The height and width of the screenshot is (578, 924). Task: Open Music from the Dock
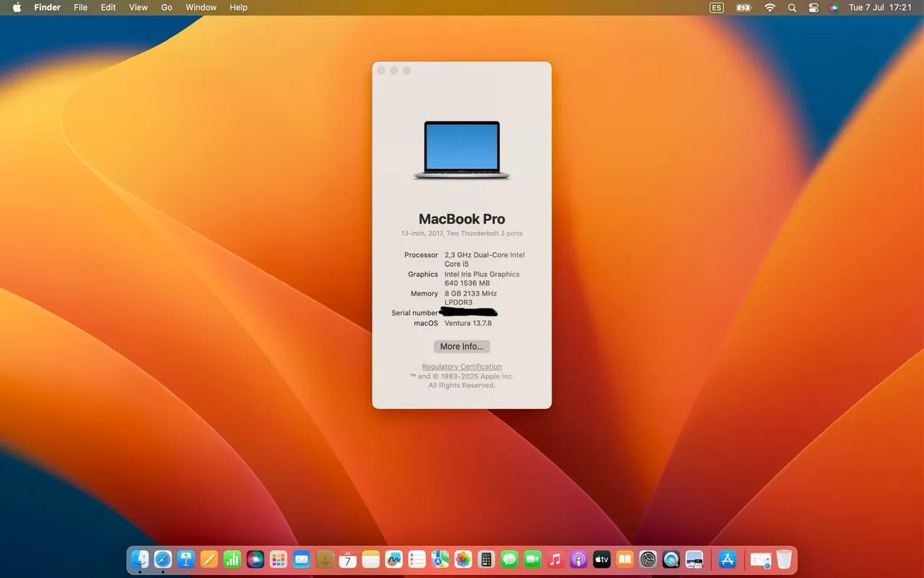coord(556,559)
